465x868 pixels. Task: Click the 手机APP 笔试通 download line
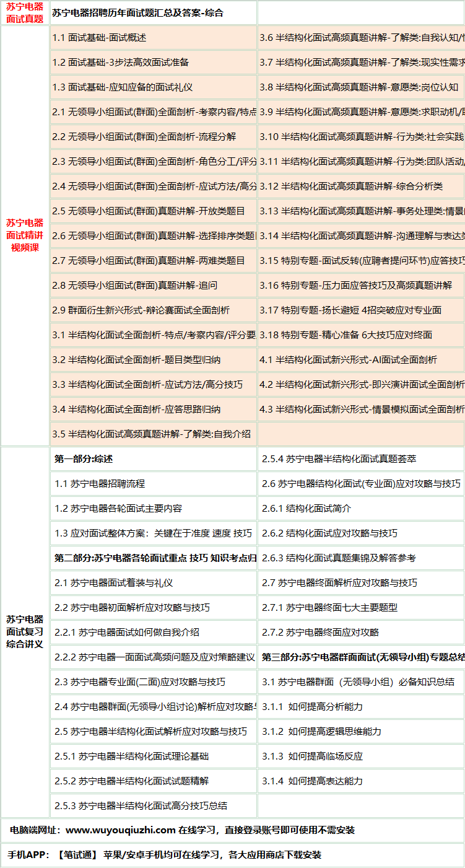point(165,854)
